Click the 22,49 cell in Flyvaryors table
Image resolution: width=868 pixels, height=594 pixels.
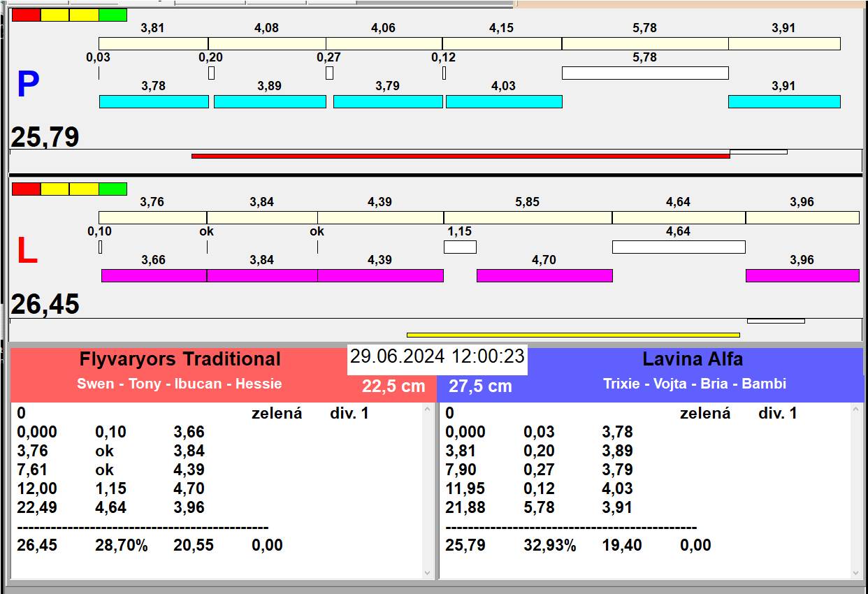pos(37,507)
